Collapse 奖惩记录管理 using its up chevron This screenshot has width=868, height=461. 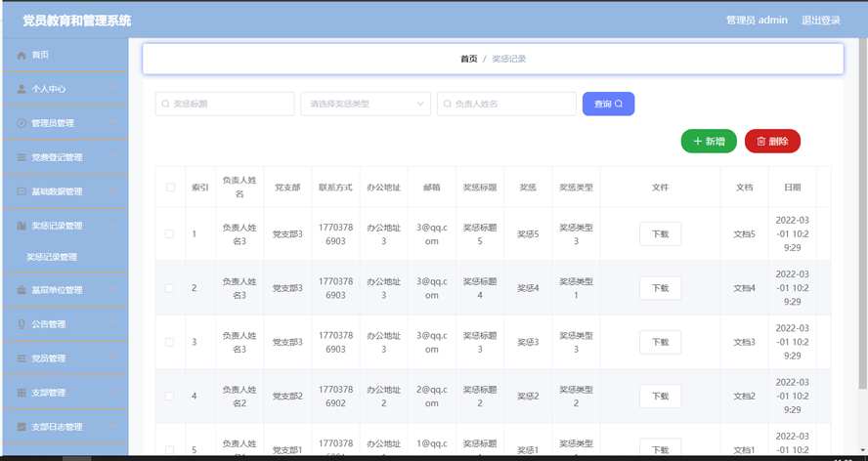[x=113, y=226]
